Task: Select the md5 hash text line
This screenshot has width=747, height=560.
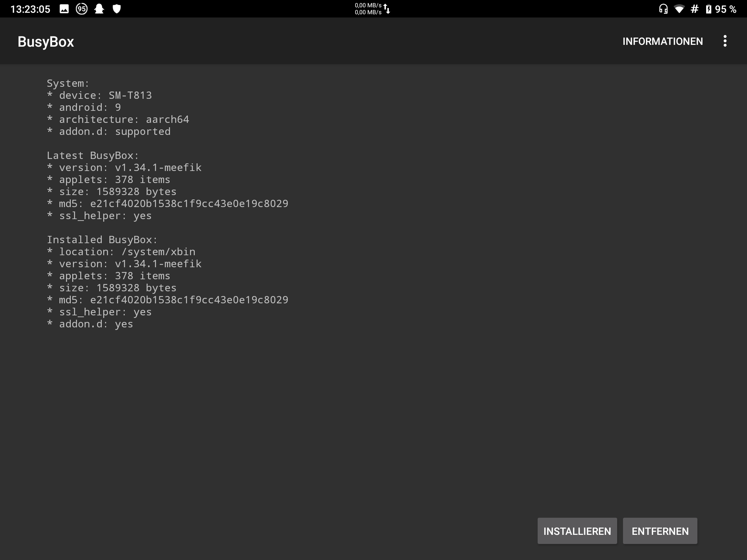Action: pyautogui.click(x=167, y=203)
